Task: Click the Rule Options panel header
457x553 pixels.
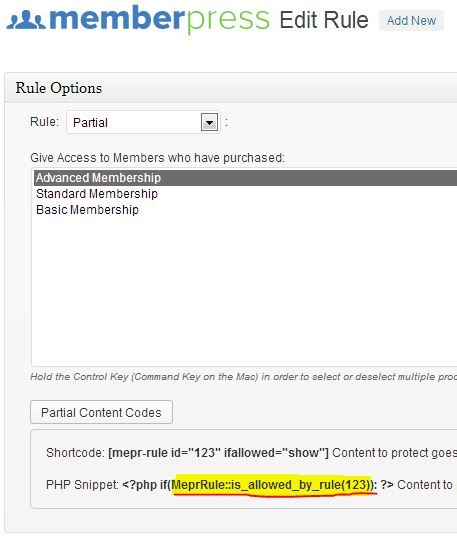Action: 231,88
